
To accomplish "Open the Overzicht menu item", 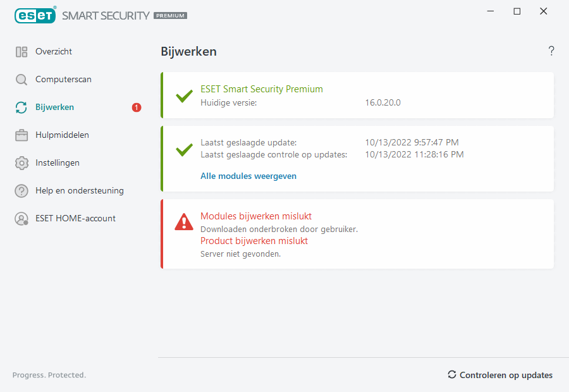I will pyautogui.click(x=54, y=52).
